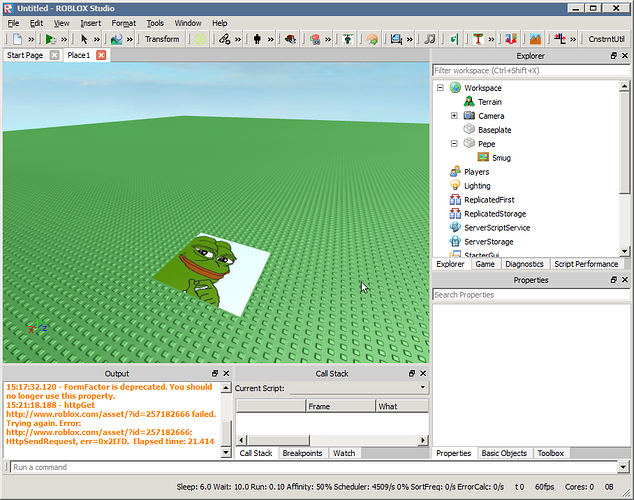
Task: Switch to Script Performance tab
Action: (x=586, y=264)
